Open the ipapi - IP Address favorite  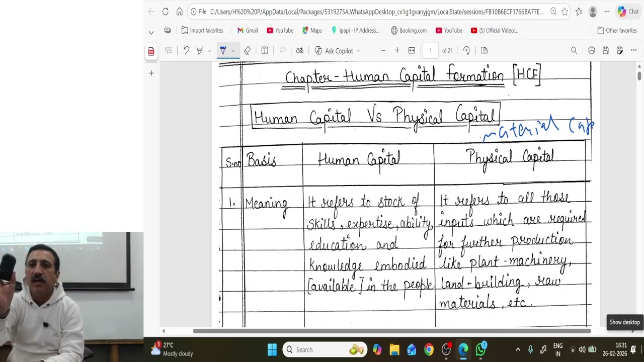pyautogui.click(x=355, y=30)
